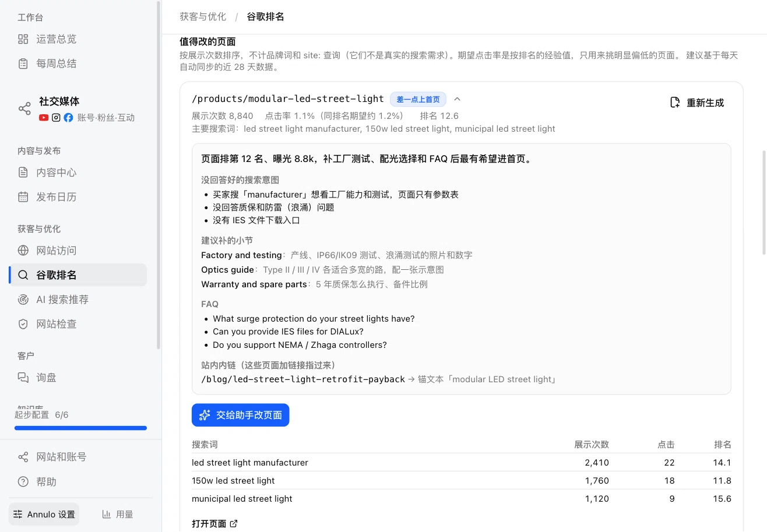Click the 14.1 ranking value

coord(722,463)
